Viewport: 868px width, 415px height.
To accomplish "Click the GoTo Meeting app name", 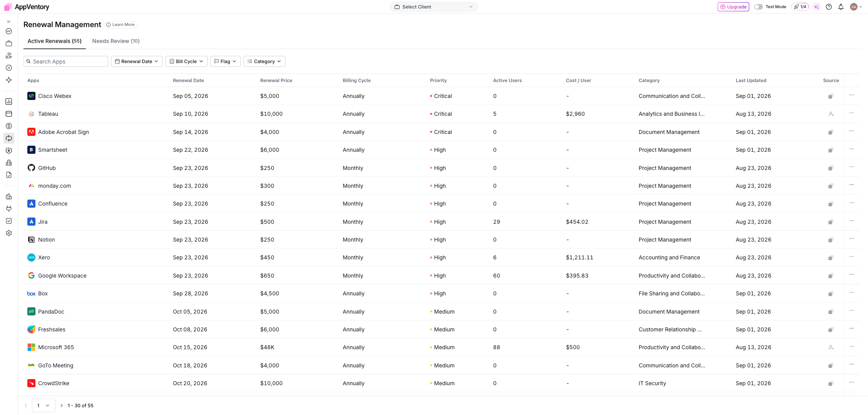I will pos(55,365).
